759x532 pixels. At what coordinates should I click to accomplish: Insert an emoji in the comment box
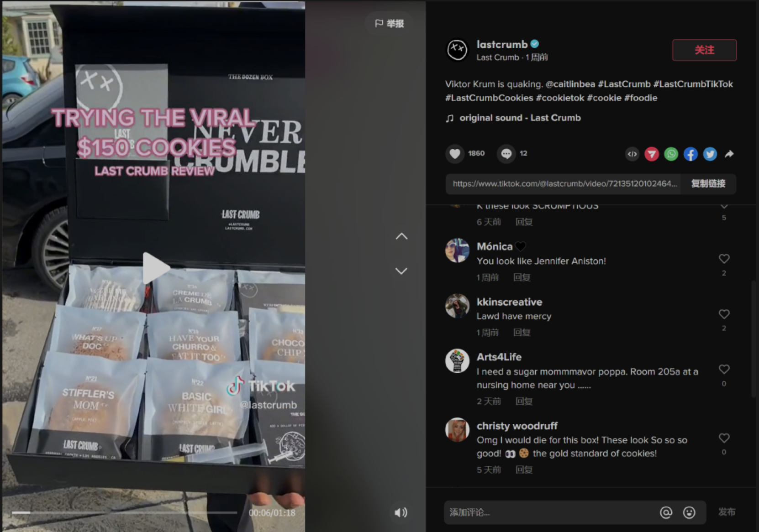(689, 512)
